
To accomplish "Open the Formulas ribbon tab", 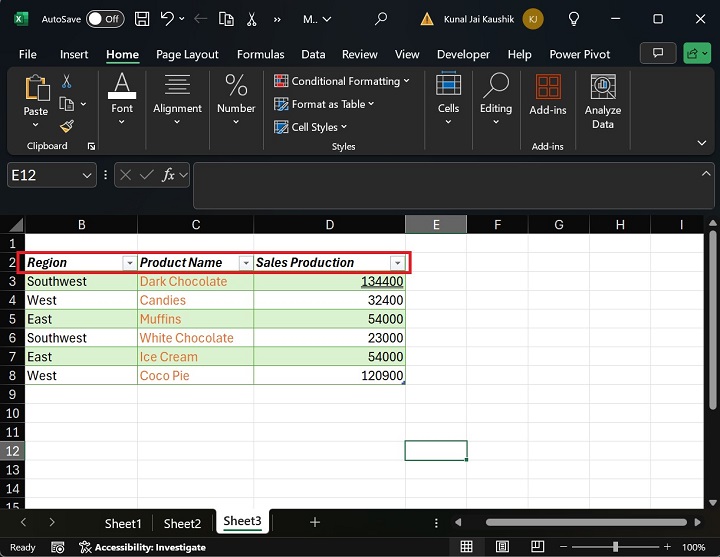I will click(259, 54).
